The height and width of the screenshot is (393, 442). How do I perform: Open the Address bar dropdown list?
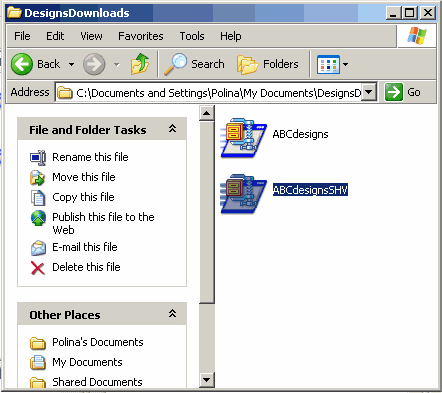[x=369, y=92]
